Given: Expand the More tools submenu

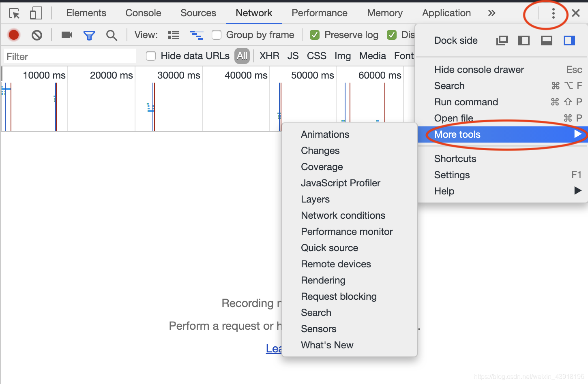Looking at the screenshot, I should click(x=502, y=134).
